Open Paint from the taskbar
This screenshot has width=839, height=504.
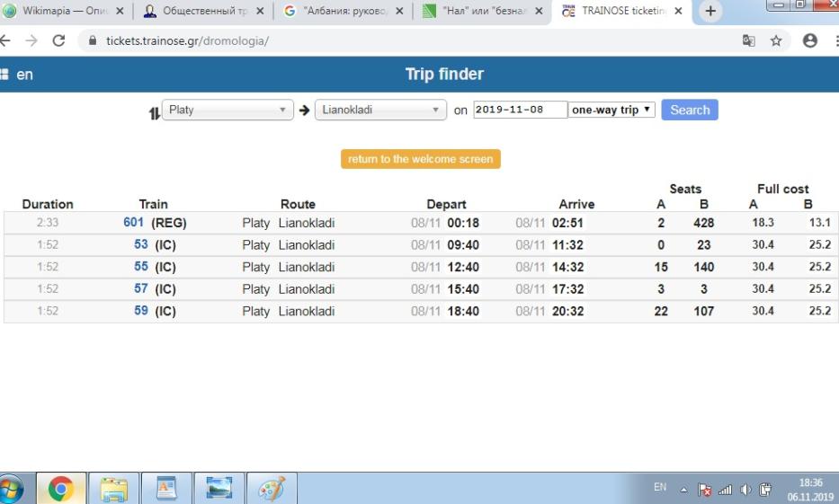click(x=271, y=489)
